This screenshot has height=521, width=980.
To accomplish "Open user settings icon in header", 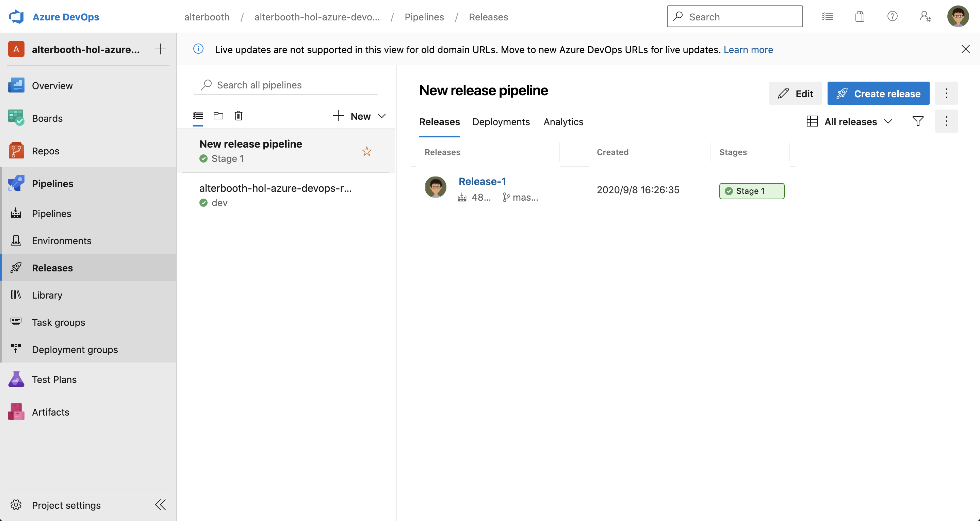I will [x=925, y=17].
